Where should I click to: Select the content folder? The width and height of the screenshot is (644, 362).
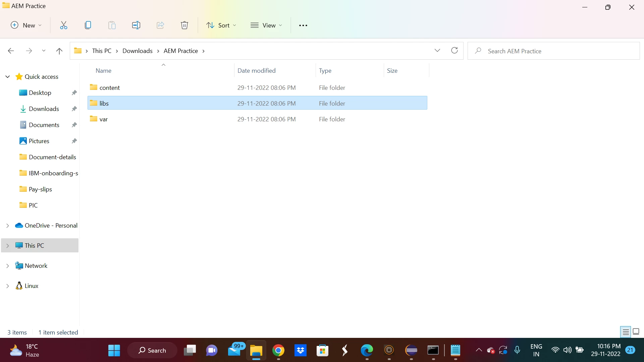[x=109, y=87]
